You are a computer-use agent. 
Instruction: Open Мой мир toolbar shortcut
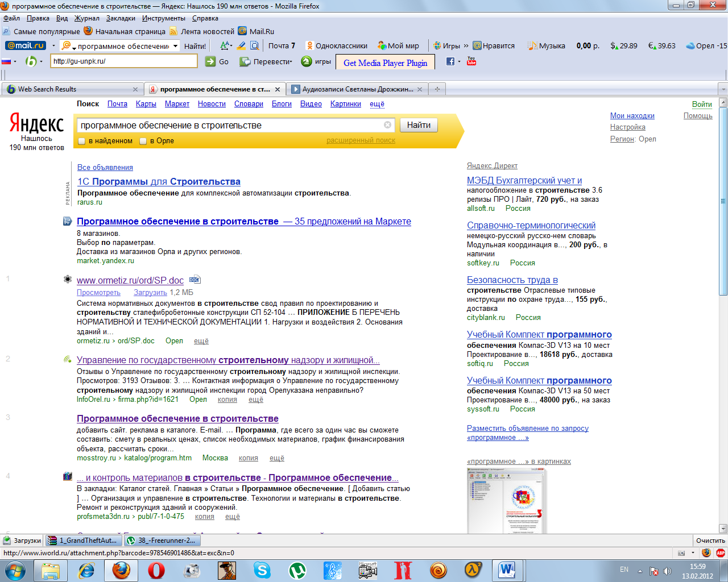pos(398,45)
